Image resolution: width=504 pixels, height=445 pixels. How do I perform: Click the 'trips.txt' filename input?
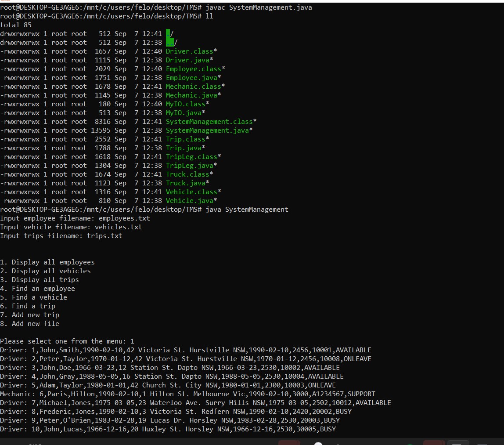(104, 236)
